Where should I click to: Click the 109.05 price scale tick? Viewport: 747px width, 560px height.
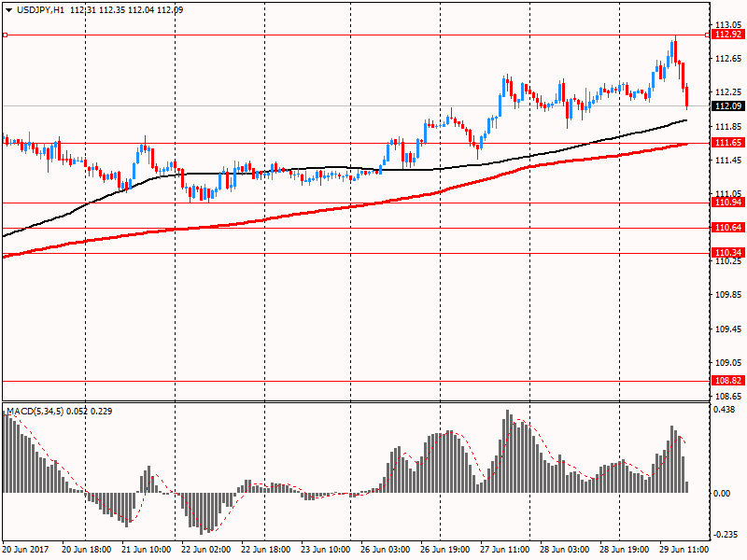click(728, 363)
